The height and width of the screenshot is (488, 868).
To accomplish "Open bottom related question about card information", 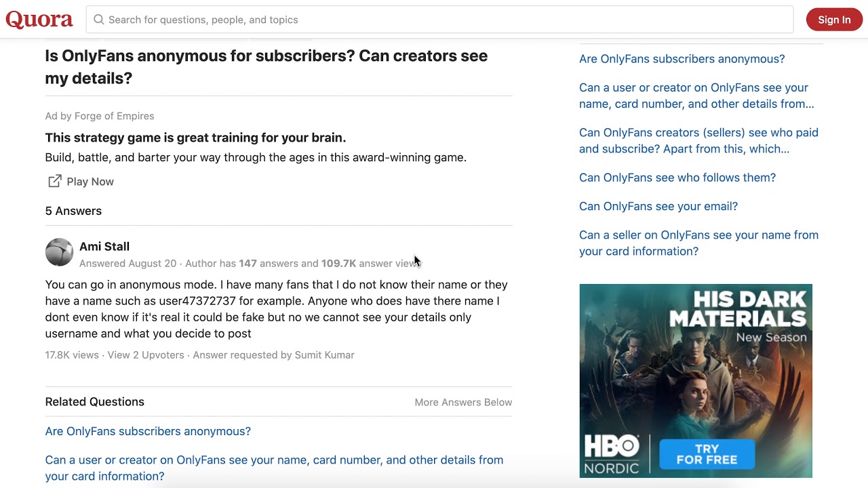I will (x=274, y=468).
